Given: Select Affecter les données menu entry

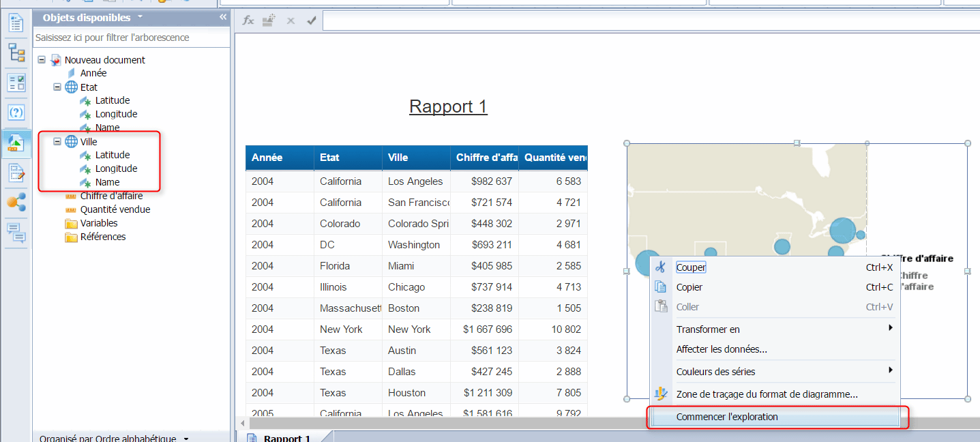Looking at the screenshot, I should 722,349.
